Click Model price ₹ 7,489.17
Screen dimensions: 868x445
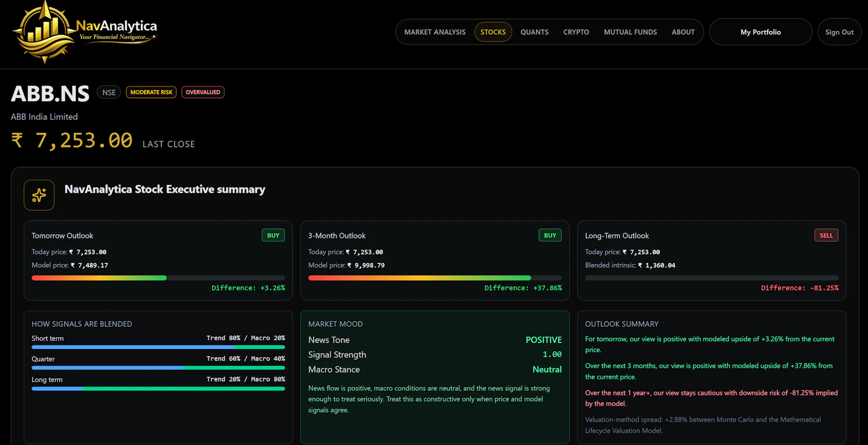[70, 265]
